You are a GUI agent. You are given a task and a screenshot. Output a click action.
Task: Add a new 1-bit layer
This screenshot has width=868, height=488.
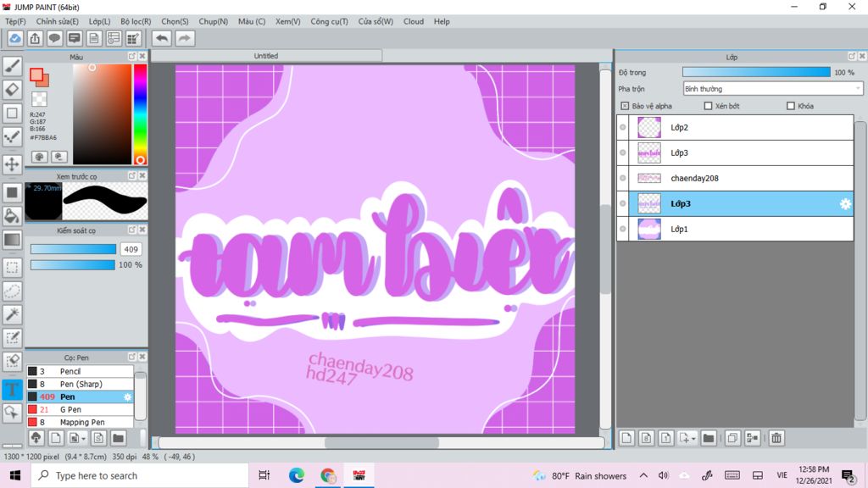pyautogui.click(x=666, y=438)
